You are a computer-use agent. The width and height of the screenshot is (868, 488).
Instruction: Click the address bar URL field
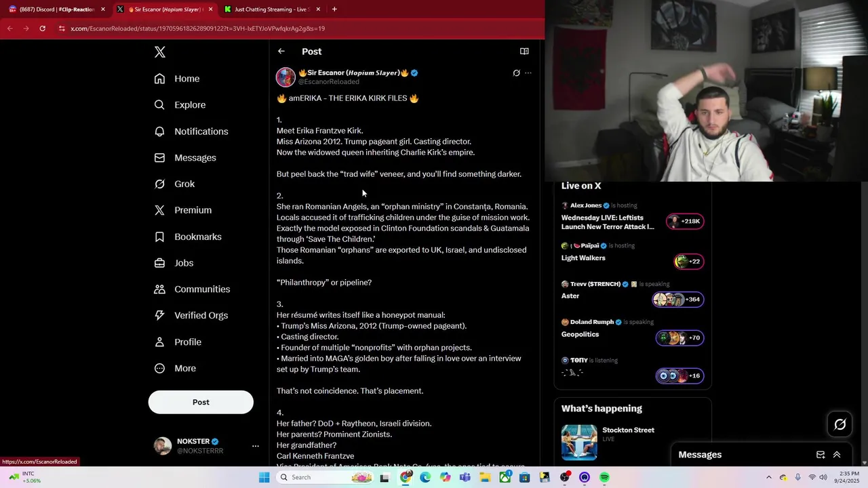[x=298, y=28]
